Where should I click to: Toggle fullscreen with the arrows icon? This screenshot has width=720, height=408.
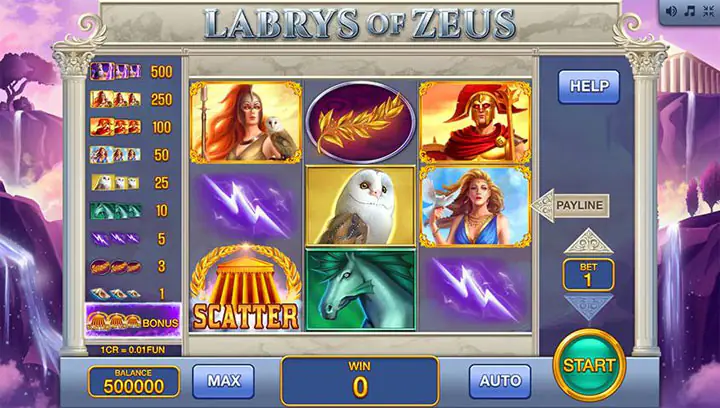(x=709, y=11)
